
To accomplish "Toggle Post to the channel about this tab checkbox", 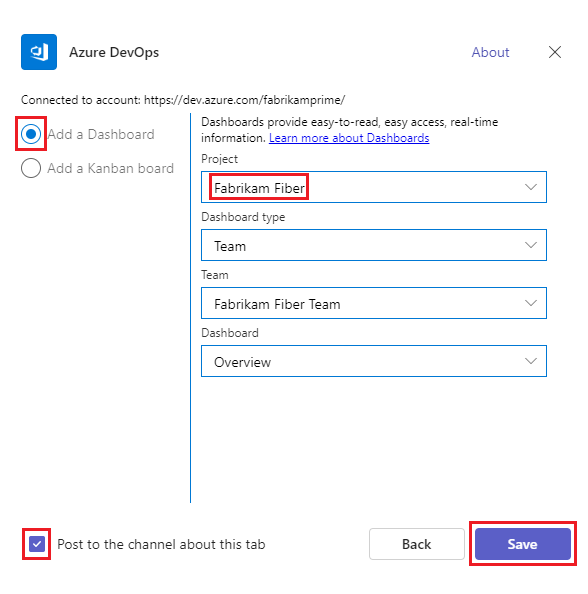I will tap(37, 544).
